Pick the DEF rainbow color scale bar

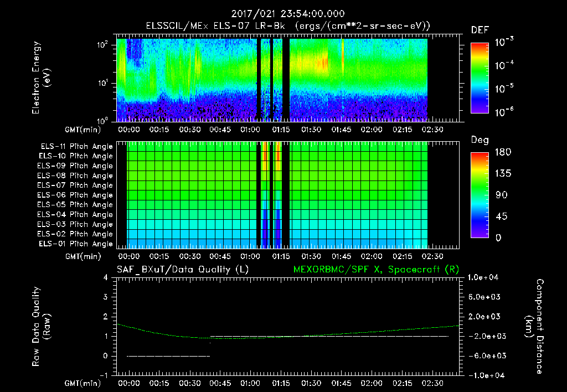[x=480, y=78]
